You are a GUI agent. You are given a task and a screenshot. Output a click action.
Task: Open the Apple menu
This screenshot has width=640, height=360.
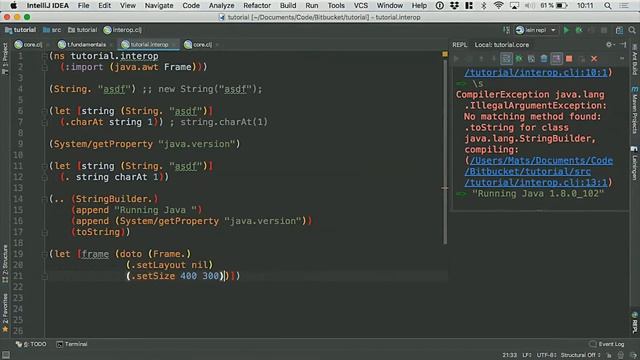coord(13,5)
